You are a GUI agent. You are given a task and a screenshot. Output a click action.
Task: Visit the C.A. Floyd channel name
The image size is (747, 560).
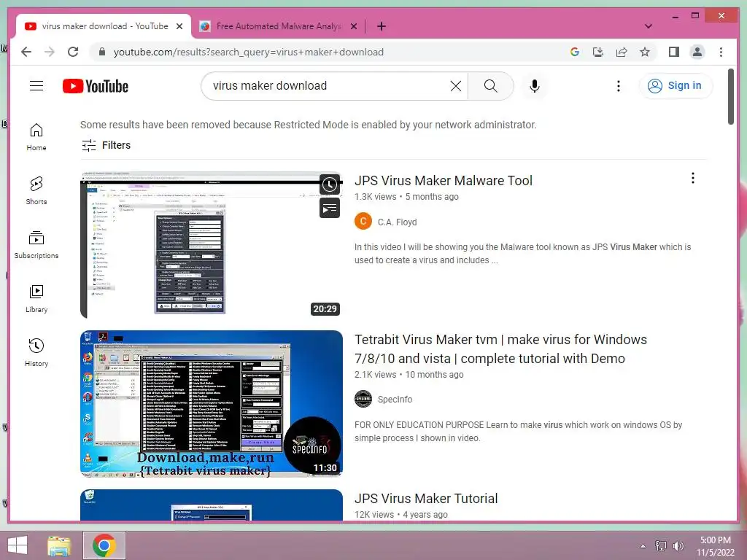point(397,222)
